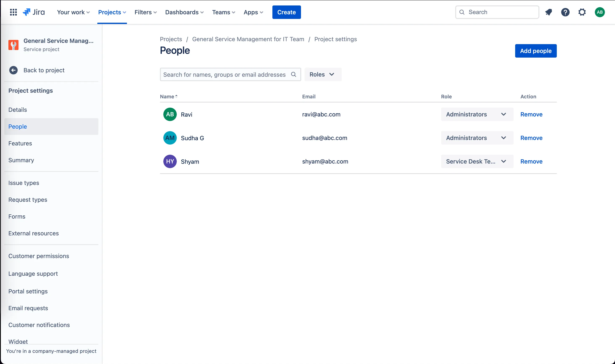The height and width of the screenshot is (364, 615).
Task: Open the app switcher grid icon
Action: (x=13, y=12)
